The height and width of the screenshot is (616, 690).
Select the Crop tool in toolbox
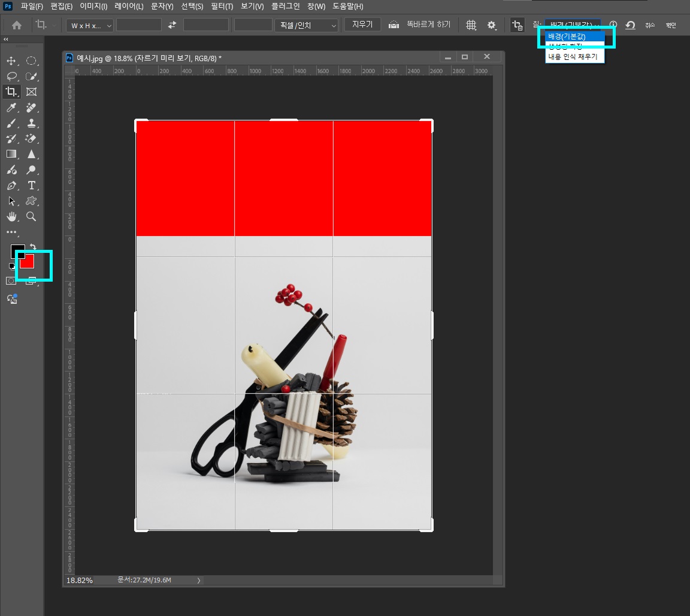tap(11, 92)
